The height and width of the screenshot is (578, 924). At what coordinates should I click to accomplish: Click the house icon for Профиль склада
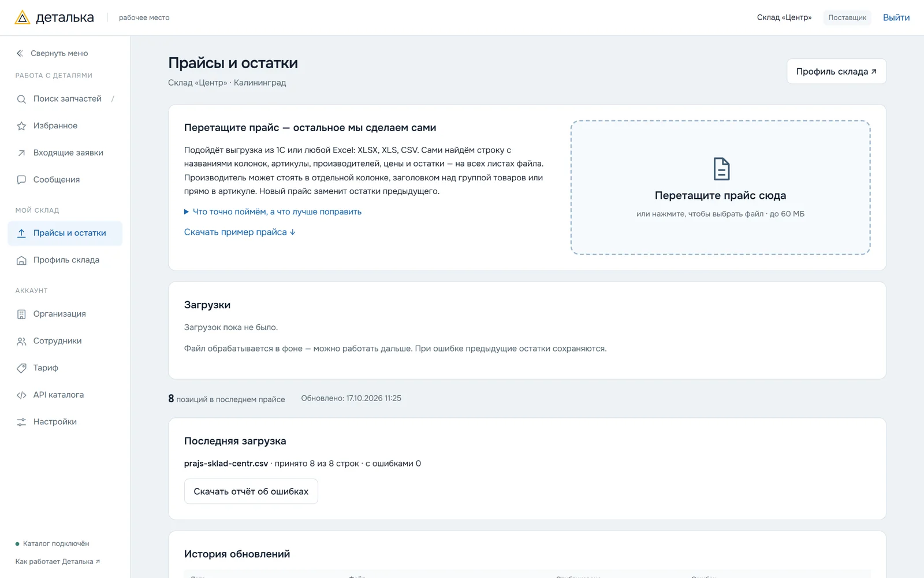pyautogui.click(x=21, y=260)
